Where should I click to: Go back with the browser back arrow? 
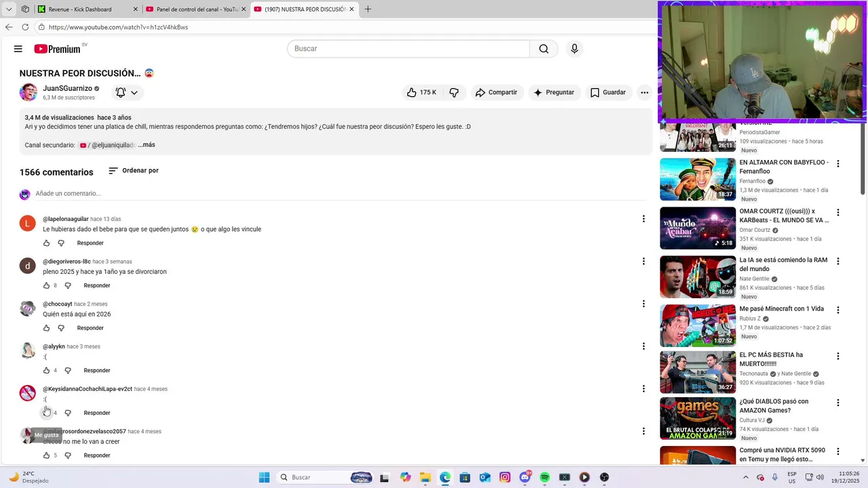[9, 27]
